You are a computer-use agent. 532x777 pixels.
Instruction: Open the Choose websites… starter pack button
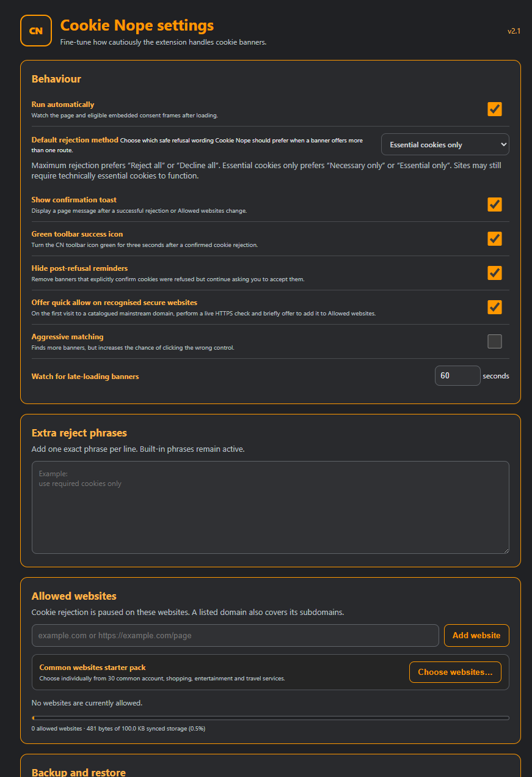click(x=455, y=672)
